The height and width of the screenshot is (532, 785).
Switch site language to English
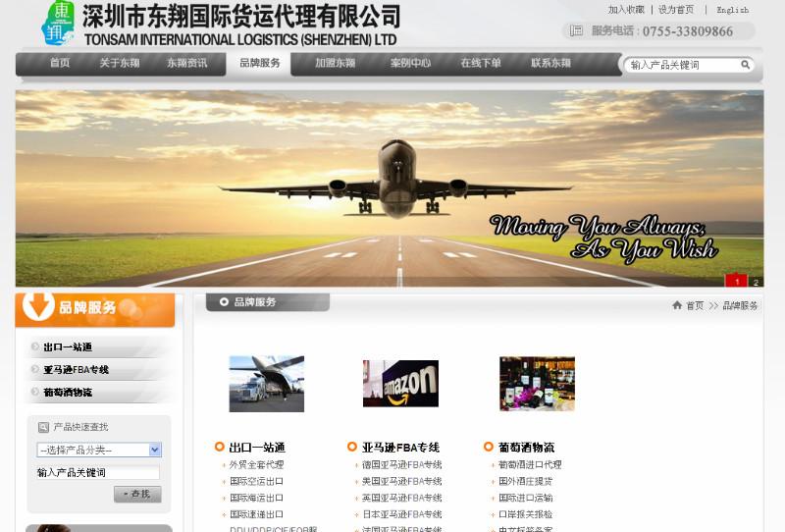point(732,10)
